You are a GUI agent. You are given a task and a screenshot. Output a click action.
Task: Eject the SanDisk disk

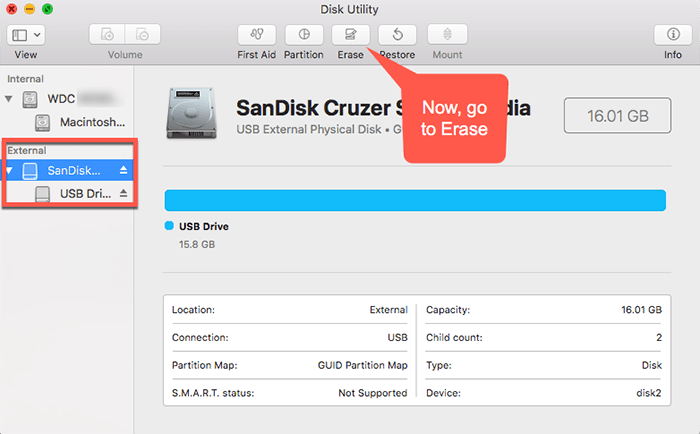[124, 170]
